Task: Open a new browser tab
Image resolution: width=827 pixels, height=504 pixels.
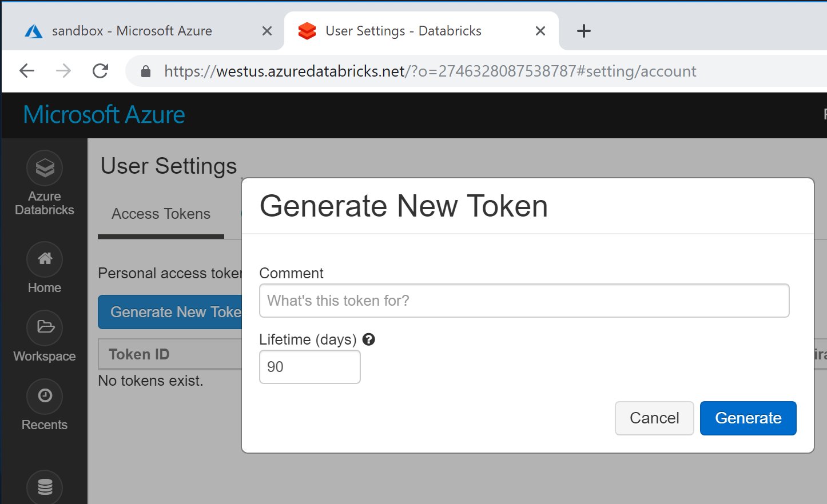Action: point(584,31)
